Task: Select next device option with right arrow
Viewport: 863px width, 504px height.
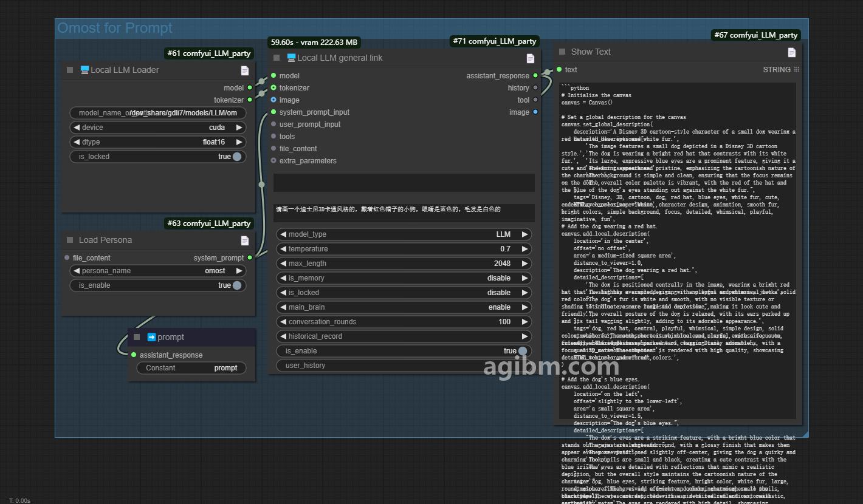Action: (239, 128)
